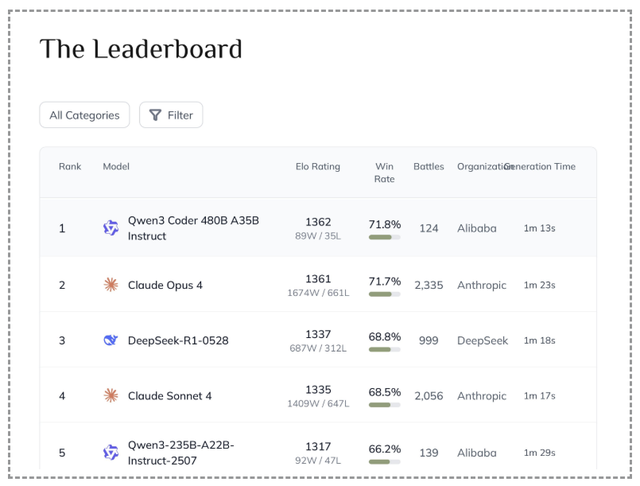
Task: Click the Qwen logo beside Qwen3-235B-A22B
Action: (x=111, y=453)
